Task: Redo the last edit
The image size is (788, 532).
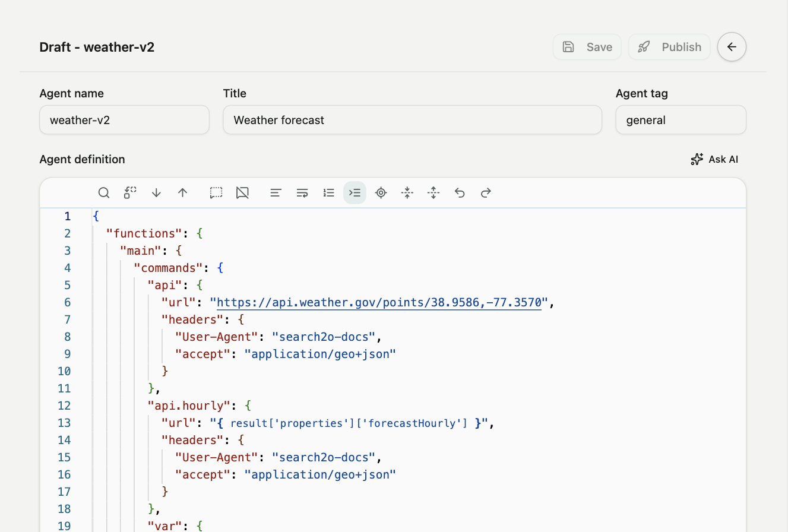Action: coord(486,193)
